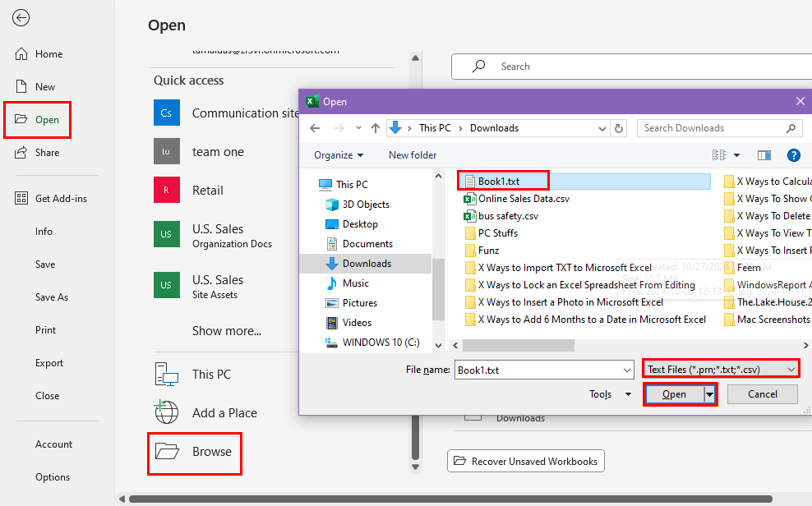
Task: Click the Refresh button in dialog
Action: click(x=618, y=128)
